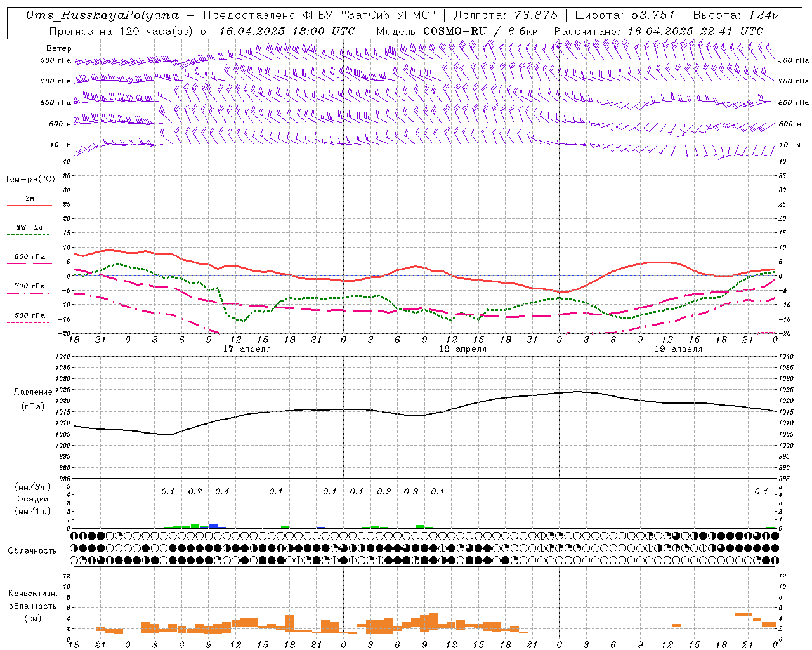
Task: Click the 0.4 precipitation amount
Action: pos(222,491)
